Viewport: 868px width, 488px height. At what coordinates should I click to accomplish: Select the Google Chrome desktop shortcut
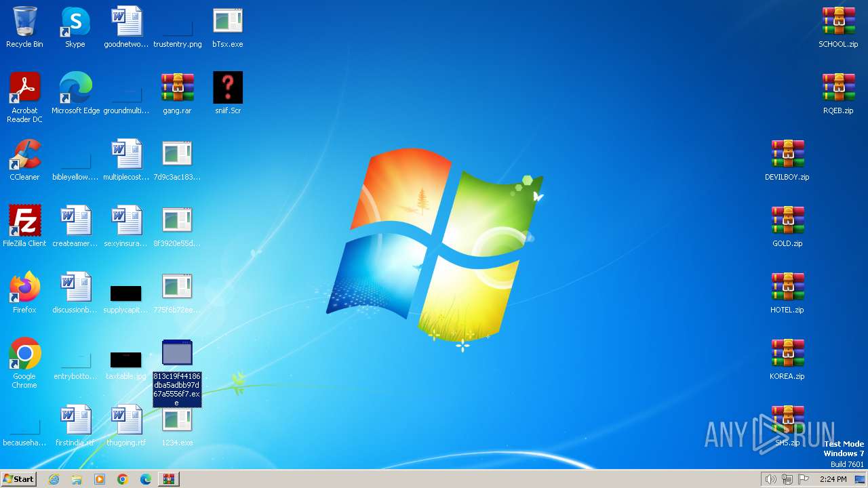tap(24, 354)
